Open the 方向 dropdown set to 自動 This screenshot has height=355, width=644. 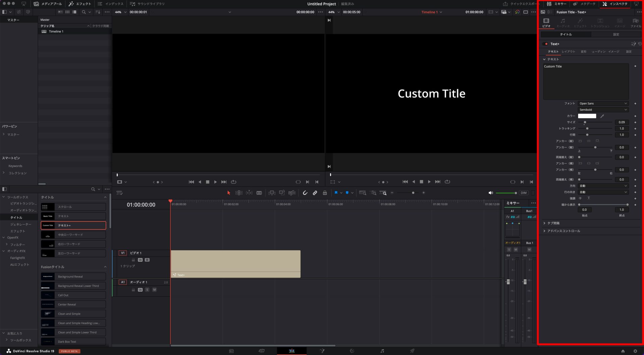point(603,186)
